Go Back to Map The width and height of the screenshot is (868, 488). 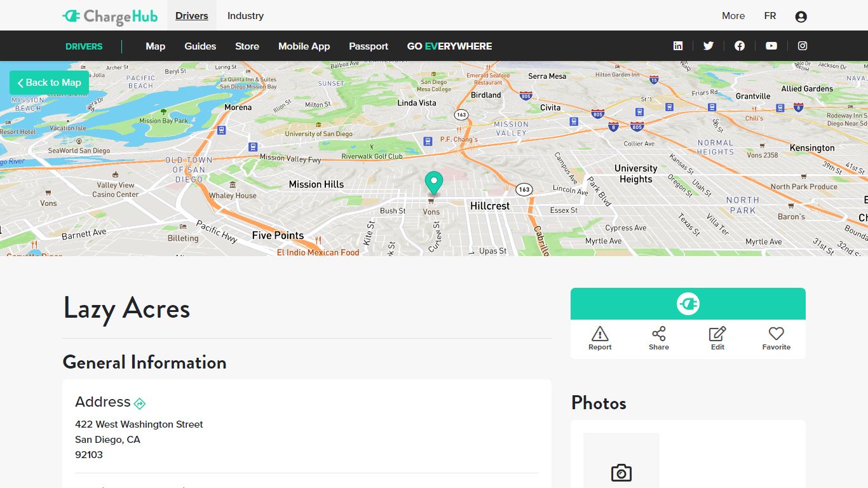pyautogui.click(x=49, y=83)
